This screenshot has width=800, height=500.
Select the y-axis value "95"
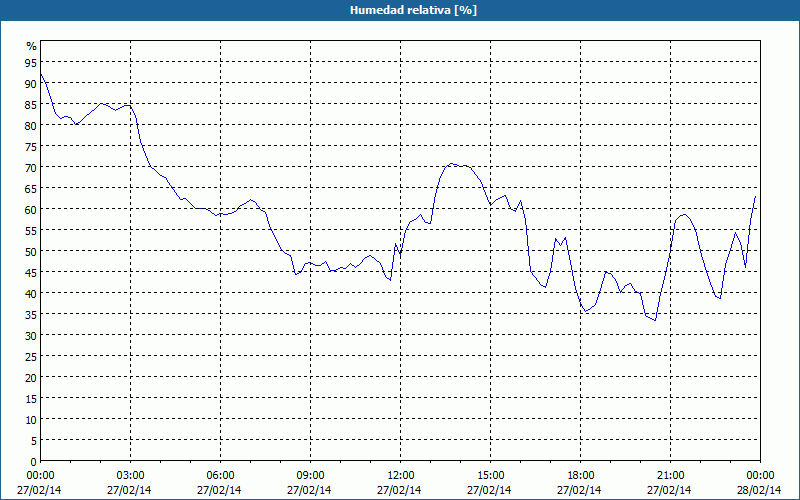click(x=31, y=63)
